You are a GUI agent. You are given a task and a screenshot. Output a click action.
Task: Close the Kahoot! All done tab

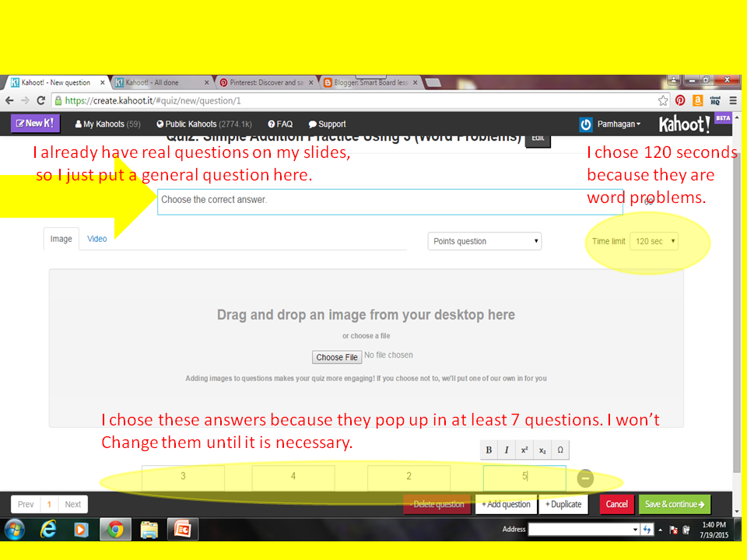point(206,83)
